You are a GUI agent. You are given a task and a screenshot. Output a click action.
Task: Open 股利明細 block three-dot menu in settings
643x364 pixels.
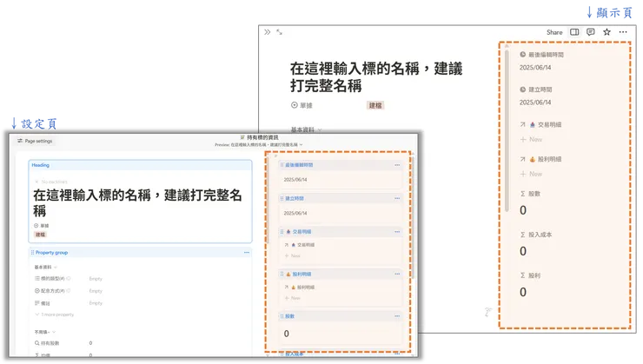(x=397, y=274)
